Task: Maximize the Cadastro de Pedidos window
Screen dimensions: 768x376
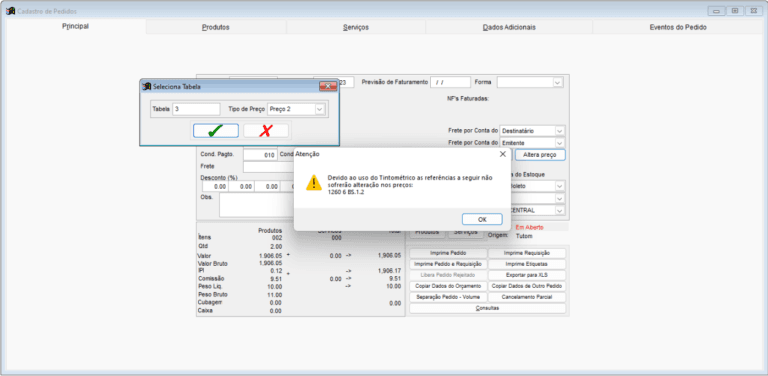Action: tap(735, 11)
